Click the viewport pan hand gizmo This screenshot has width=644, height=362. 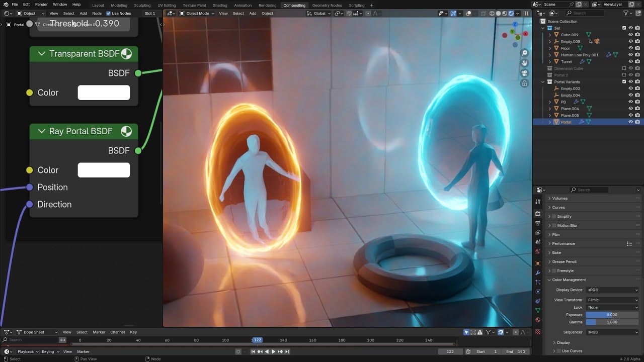(x=524, y=63)
